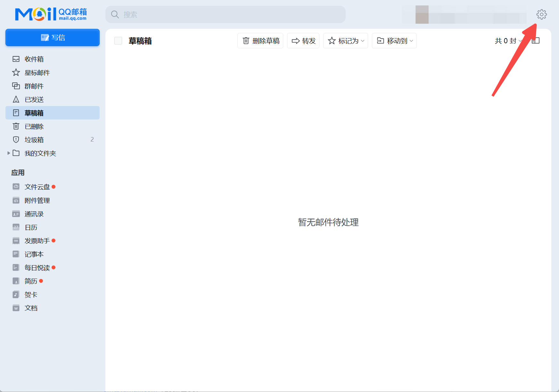Open the settings gear icon
Image resolution: width=559 pixels, height=392 pixels.
click(541, 14)
